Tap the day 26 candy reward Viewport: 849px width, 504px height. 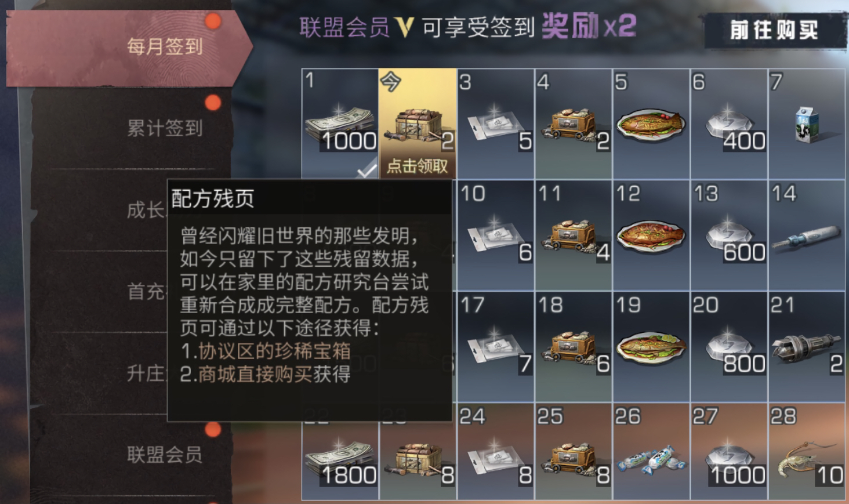(651, 452)
